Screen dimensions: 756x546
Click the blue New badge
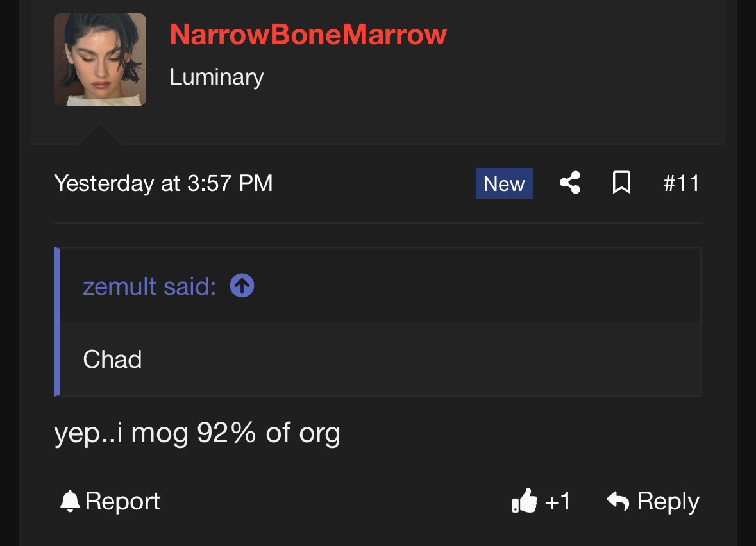[x=504, y=183]
